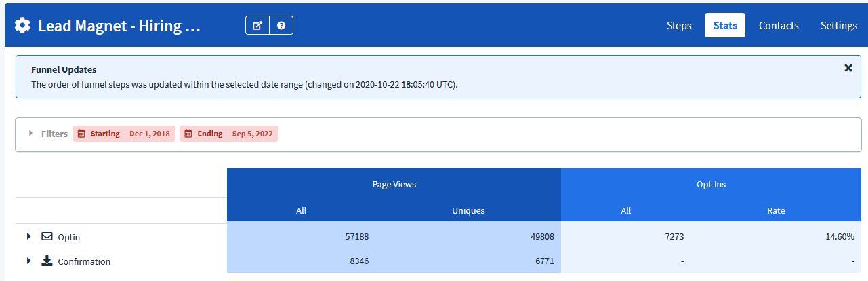
Task: Expand the Filters section
Action: (31, 134)
